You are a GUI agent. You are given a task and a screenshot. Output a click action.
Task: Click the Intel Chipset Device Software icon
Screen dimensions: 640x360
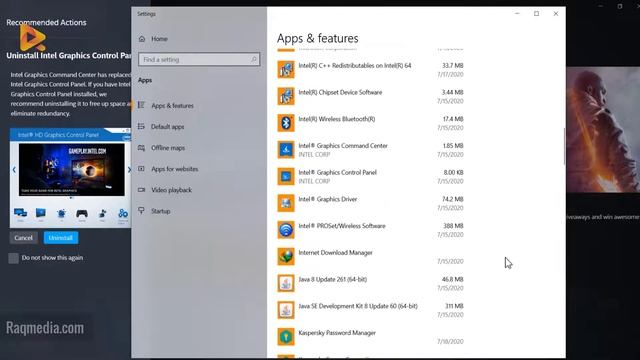pyautogui.click(x=286, y=96)
